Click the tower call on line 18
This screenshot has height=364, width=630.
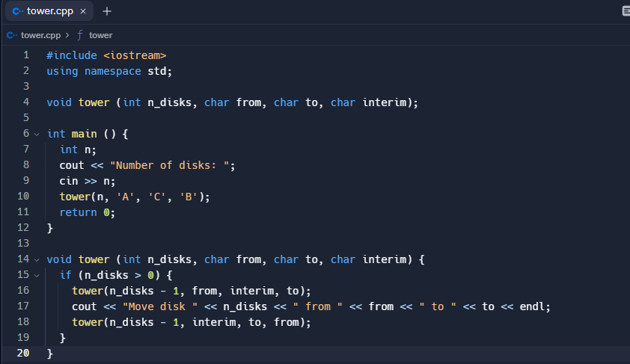point(192,322)
